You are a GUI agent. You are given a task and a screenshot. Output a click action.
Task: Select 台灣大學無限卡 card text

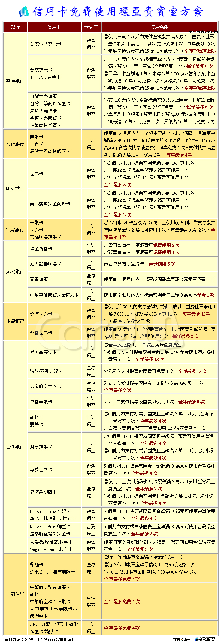45,96
